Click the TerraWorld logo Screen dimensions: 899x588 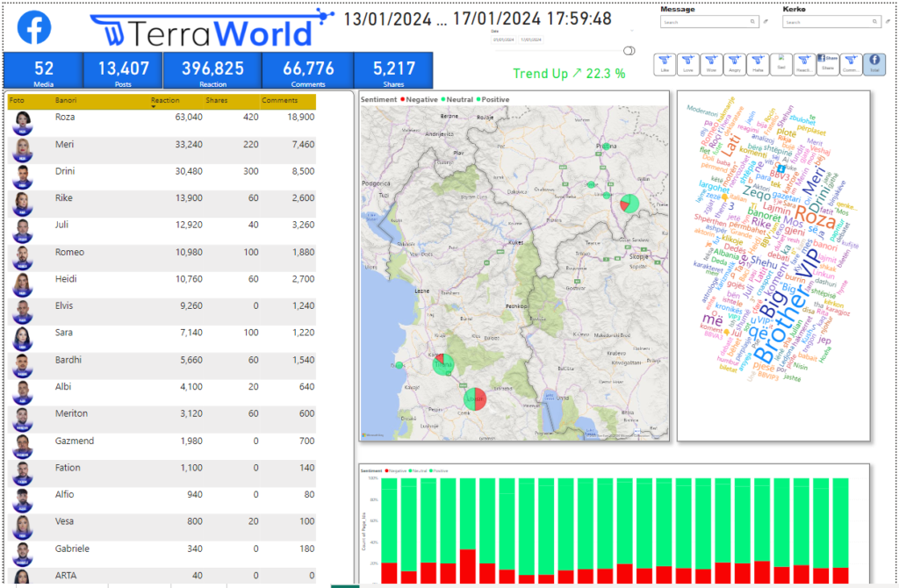[x=211, y=29]
